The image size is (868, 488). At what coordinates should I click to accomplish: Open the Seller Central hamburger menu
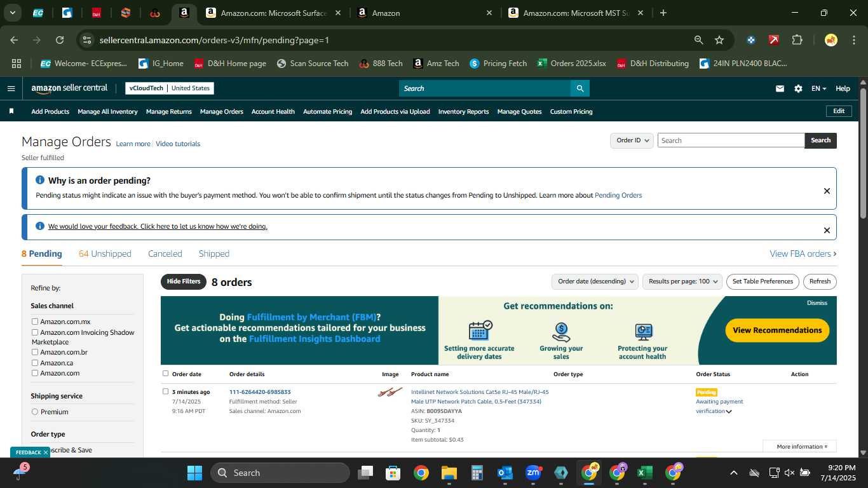tap(11, 88)
